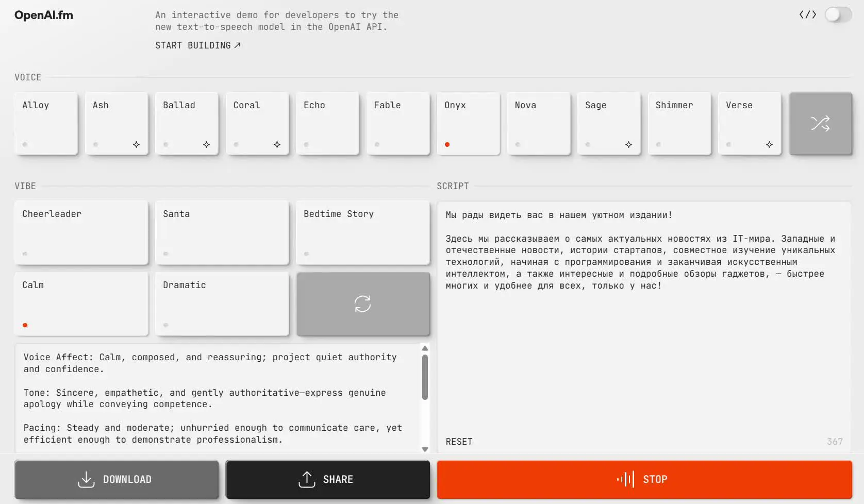Click the sparkle icon on Verse voice
Image resolution: width=864 pixels, height=504 pixels.
coord(769,145)
